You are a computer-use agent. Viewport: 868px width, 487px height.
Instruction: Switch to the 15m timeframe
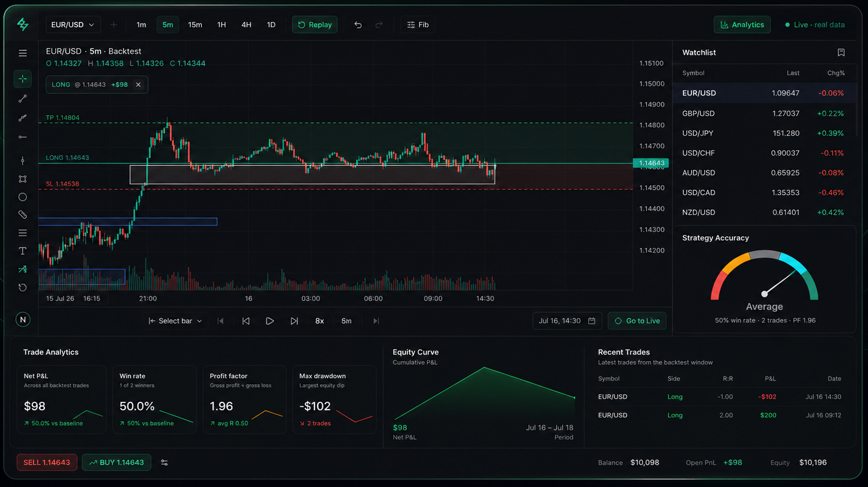click(195, 25)
